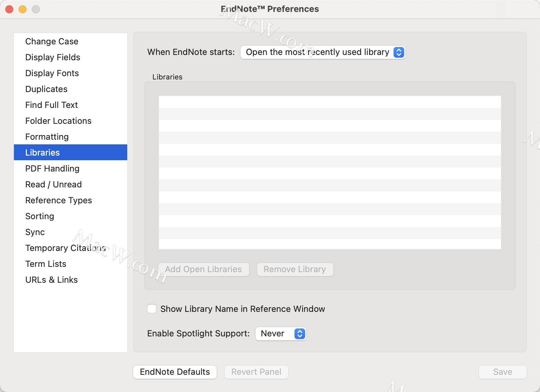The width and height of the screenshot is (540, 392).
Task: Click the Revert Panel button
Action: click(x=256, y=372)
